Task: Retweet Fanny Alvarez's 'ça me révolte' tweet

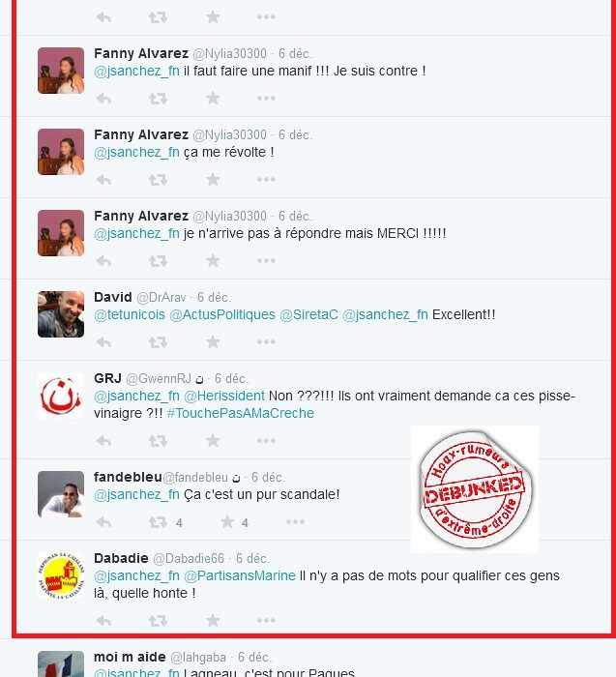Action: pyautogui.click(x=158, y=180)
